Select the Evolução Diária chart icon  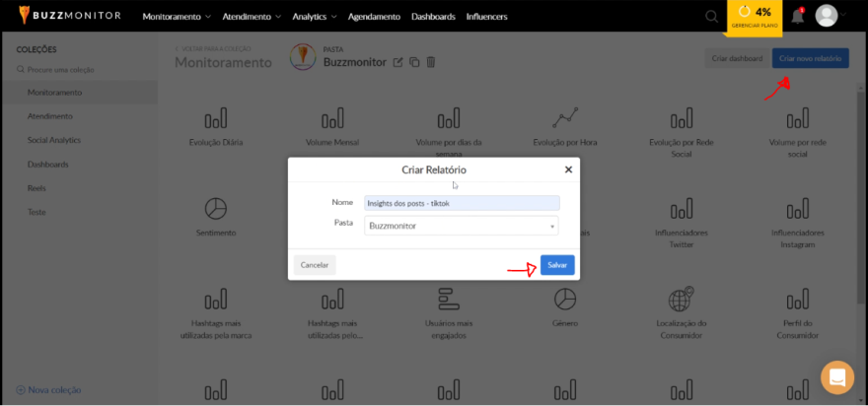[x=215, y=120]
